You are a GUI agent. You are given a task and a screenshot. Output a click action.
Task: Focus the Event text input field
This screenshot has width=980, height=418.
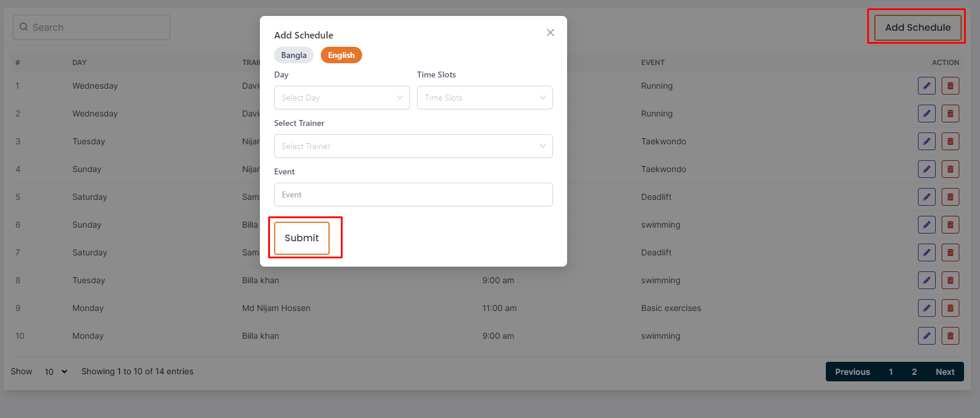pos(413,195)
